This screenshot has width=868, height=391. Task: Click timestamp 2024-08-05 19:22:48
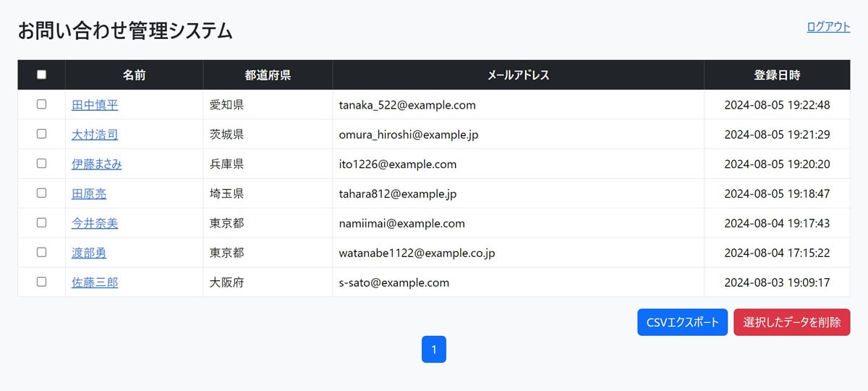pyautogui.click(x=777, y=105)
